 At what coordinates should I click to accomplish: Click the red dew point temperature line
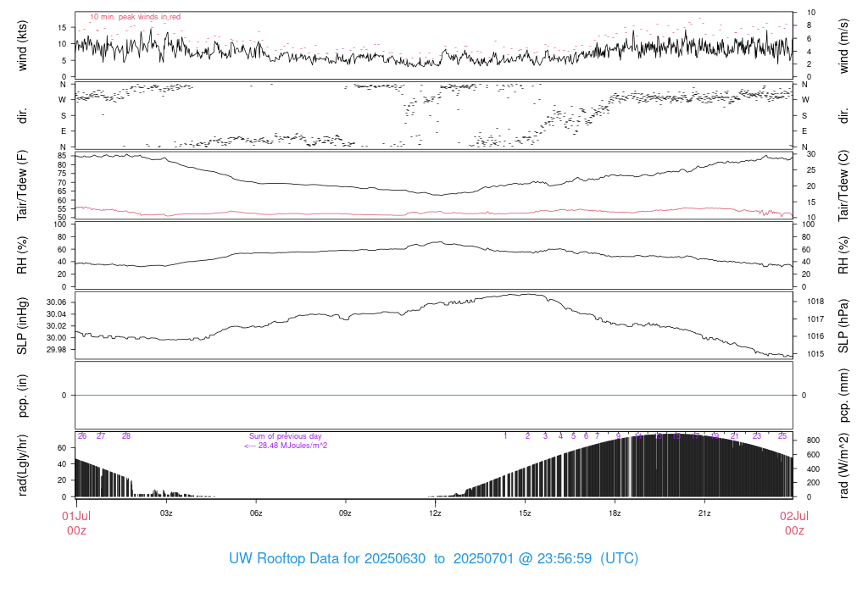pyautogui.click(x=434, y=213)
